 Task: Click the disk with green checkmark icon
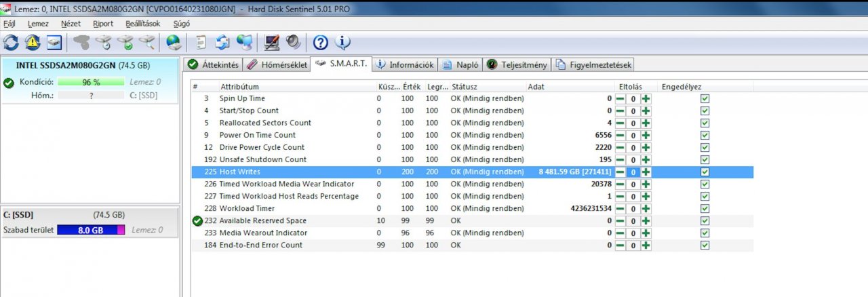point(125,43)
